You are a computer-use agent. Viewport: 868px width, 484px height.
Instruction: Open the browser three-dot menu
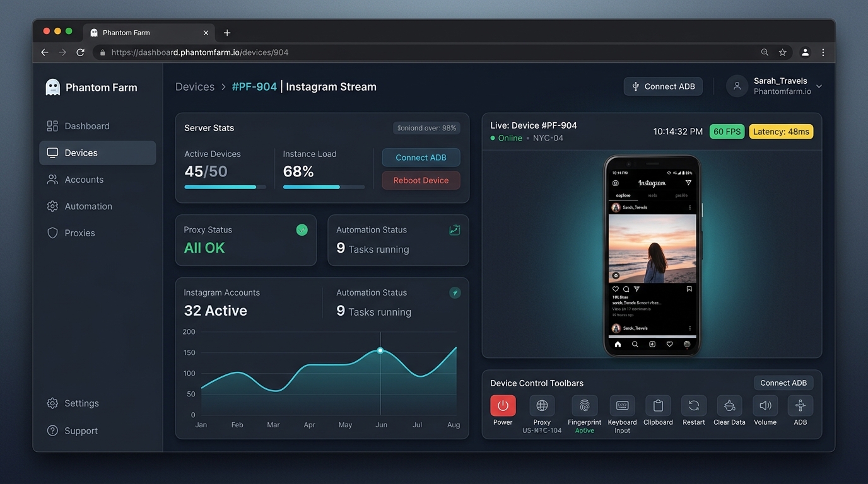(x=823, y=52)
